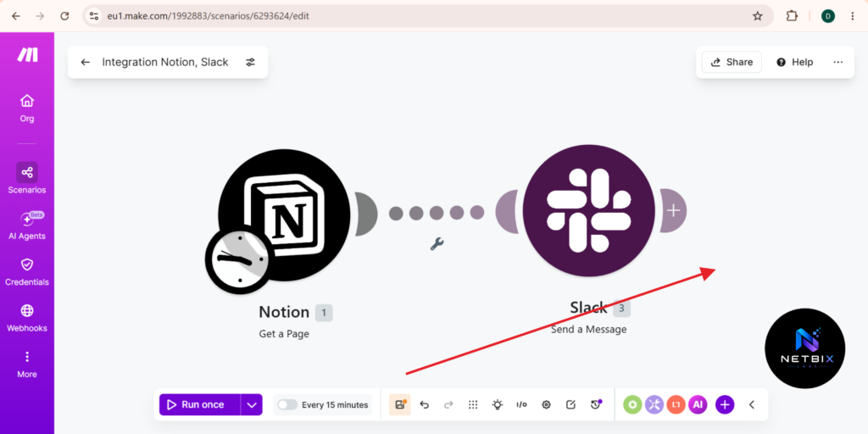Click the purple plus favorites button
The height and width of the screenshot is (434, 868).
coord(726,404)
